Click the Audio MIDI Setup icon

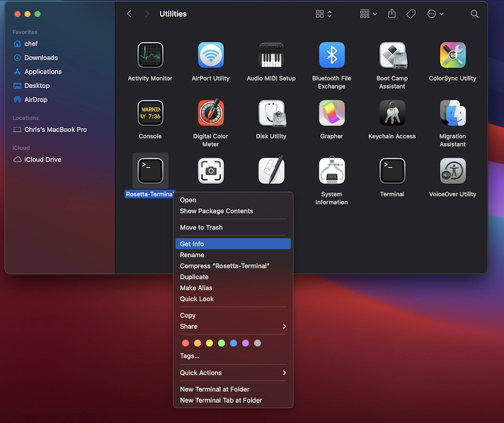pos(271,55)
